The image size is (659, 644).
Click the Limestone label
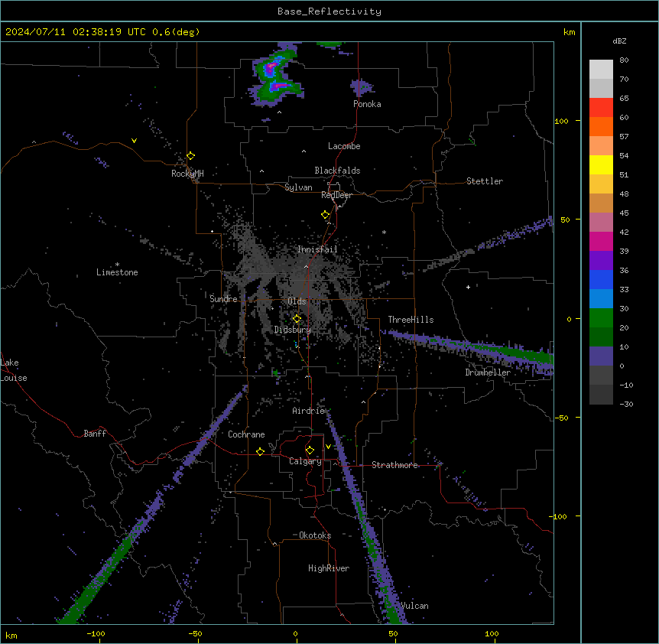point(117,272)
